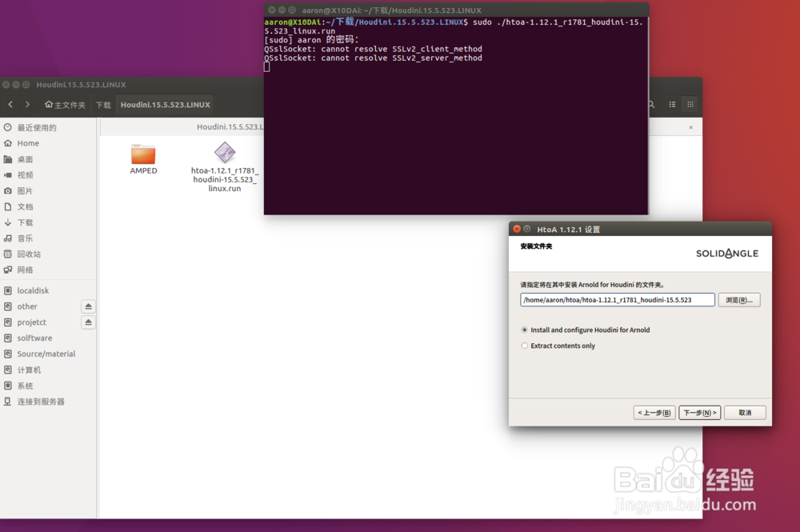Screen dimensions: 800x532
Task: Close the Houdini.15.5.523.LINUX tab
Action: pos(691,127)
